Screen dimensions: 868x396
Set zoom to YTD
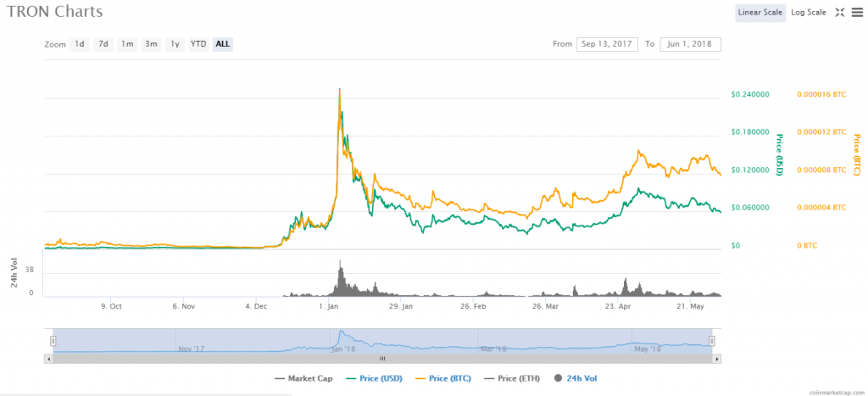(x=198, y=44)
